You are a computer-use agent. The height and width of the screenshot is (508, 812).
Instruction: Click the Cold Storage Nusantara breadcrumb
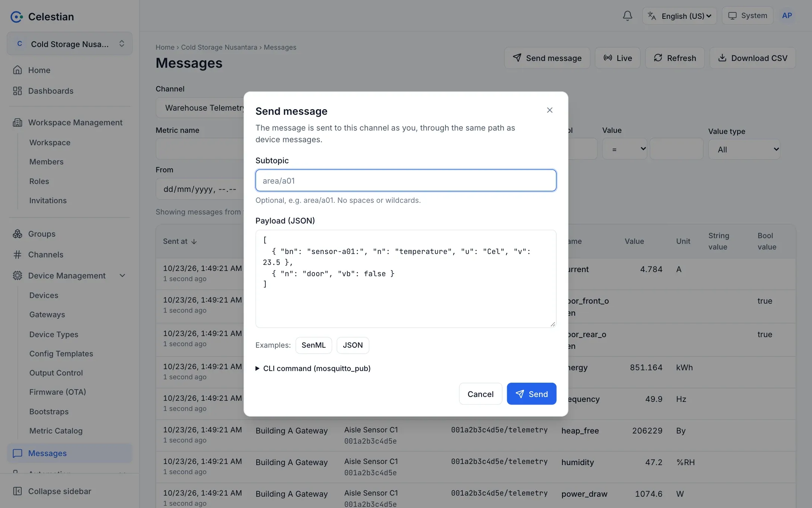pyautogui.click(x=219, y=47)
